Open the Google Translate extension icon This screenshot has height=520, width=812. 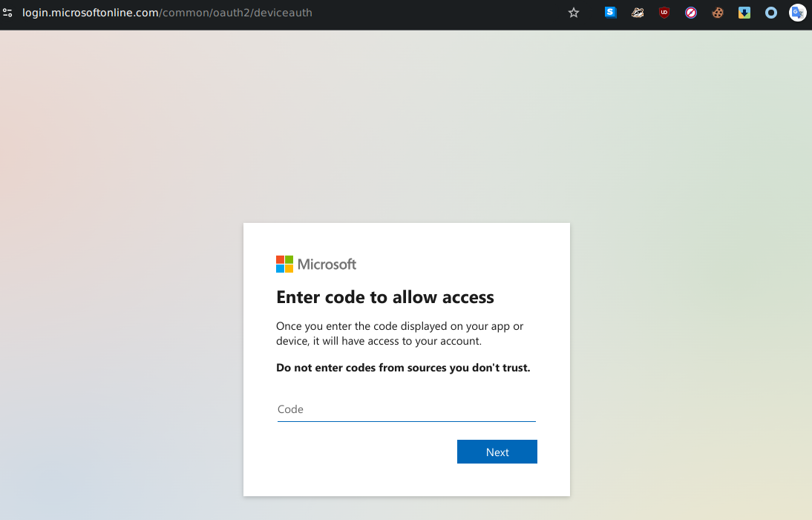coord(797,13)
